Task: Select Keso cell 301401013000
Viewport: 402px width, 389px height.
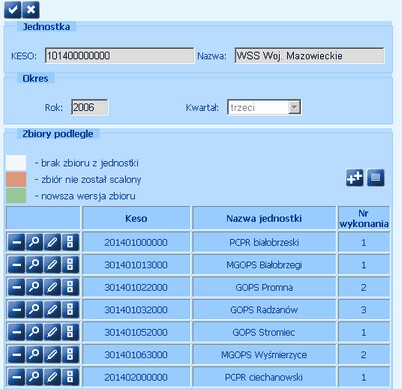Action: click(136, 265)
